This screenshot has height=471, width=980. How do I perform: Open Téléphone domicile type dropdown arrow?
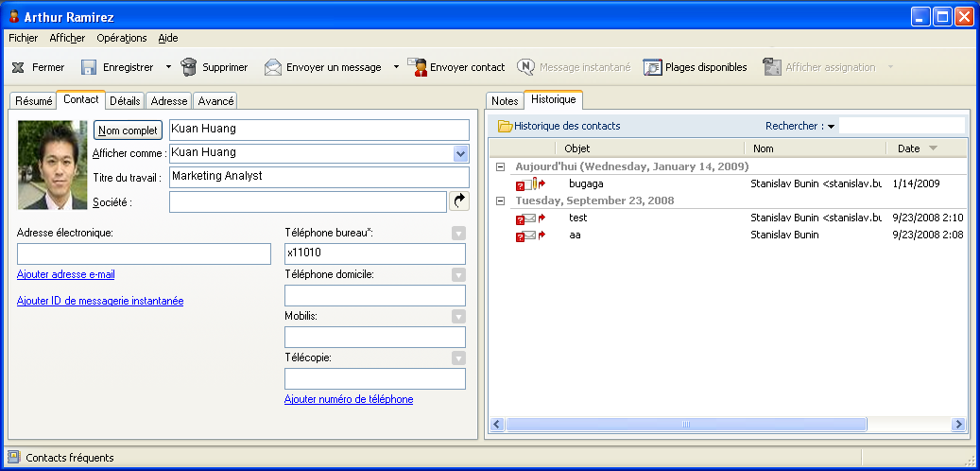pos(458,274)
